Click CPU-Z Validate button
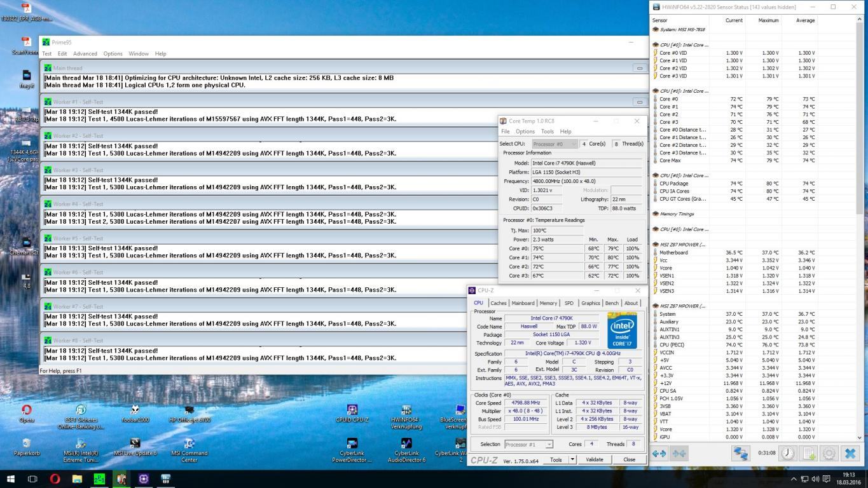The width and height of the screenshot is (868, 488). pyautogui.click(x=594, y=459)
